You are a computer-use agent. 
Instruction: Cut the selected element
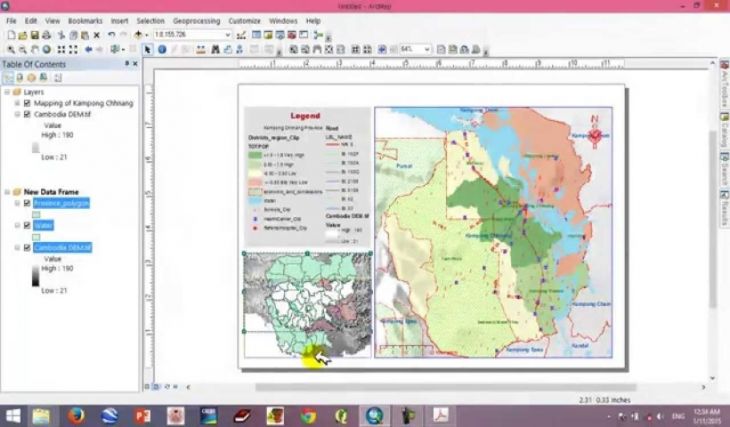61,35
